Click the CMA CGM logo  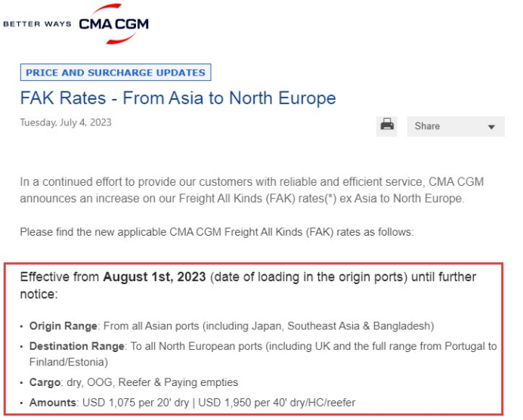113,23
